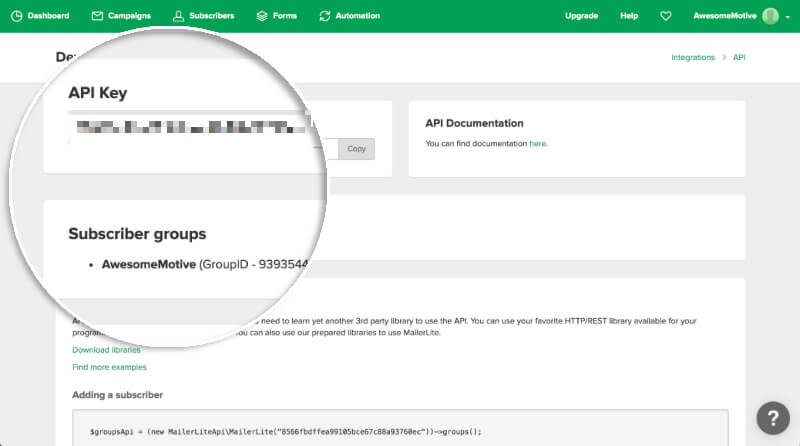The image size is (800, 446).
Task: Click the heart icon in header
Action: click(x=665, y=16)
